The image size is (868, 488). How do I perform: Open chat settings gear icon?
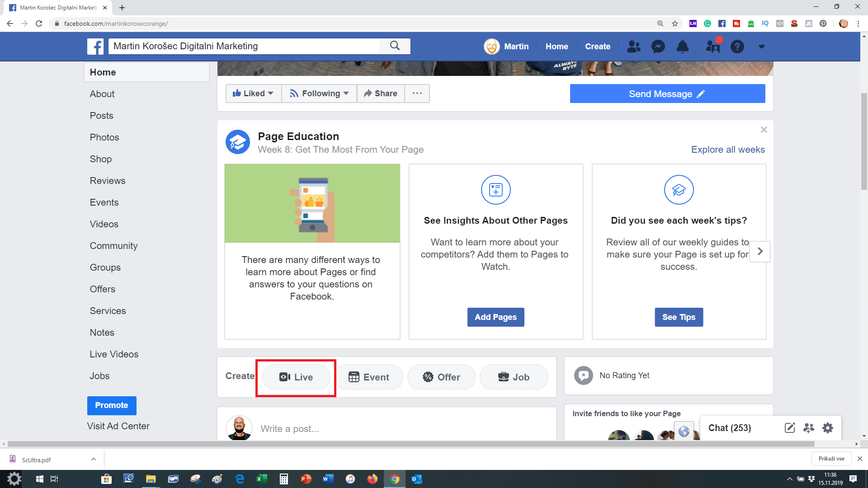click(827, 428)
